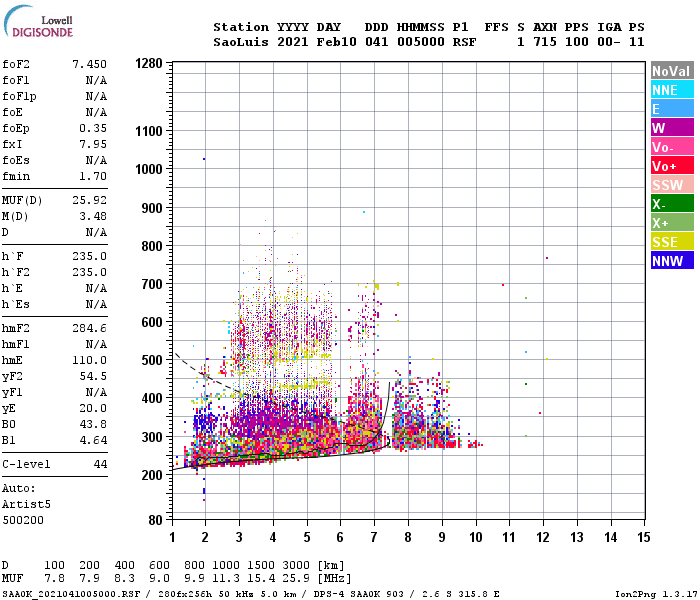Viewport: 700px width, 600px height.
Task: Click the yF2 value 54.5
Action: 93,377
